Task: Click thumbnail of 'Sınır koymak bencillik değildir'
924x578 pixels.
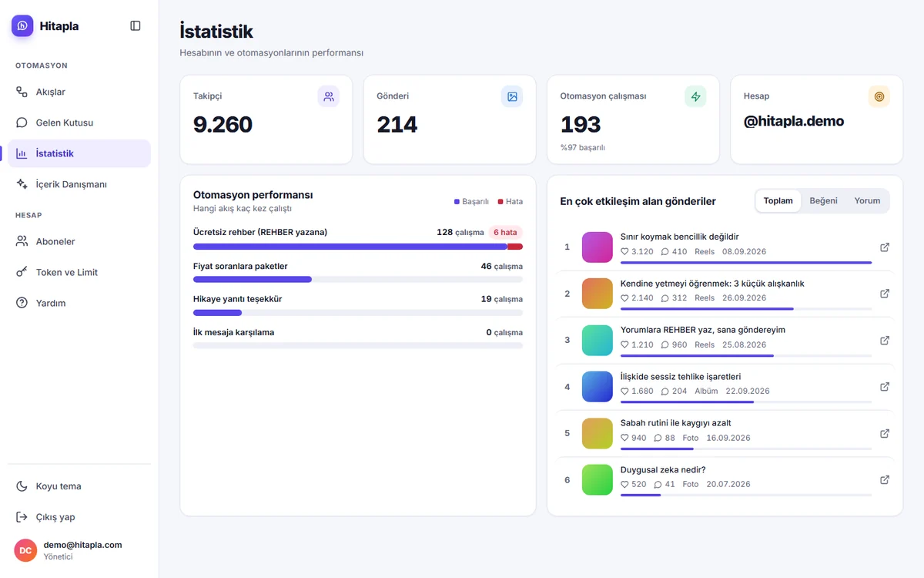Action: click(x=597, y=247)
